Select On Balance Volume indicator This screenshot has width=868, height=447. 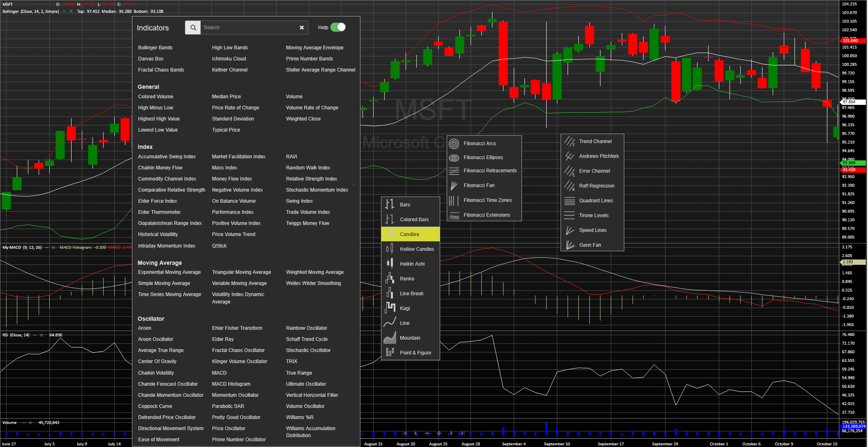234,201
